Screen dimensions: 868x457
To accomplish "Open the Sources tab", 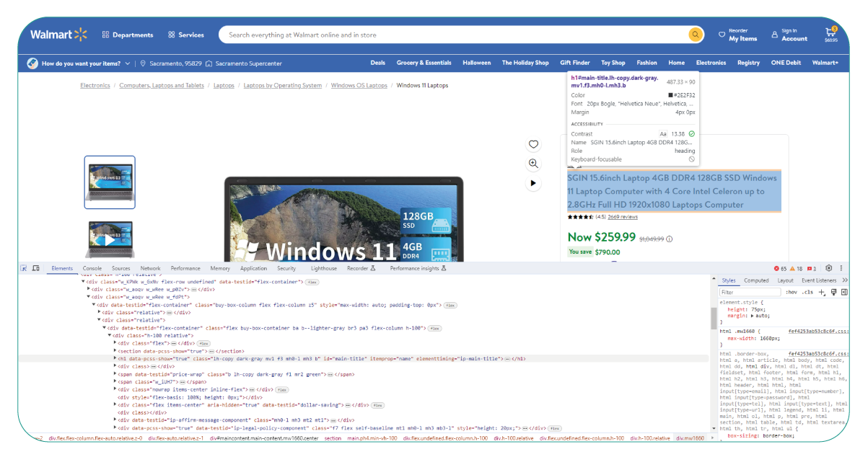I will (x=120, y=268).
